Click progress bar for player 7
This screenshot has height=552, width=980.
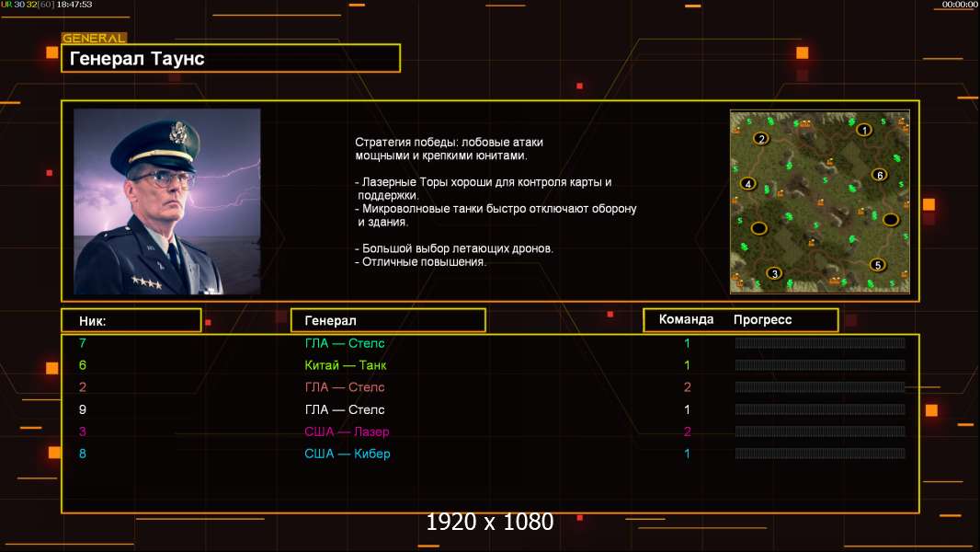820,342
